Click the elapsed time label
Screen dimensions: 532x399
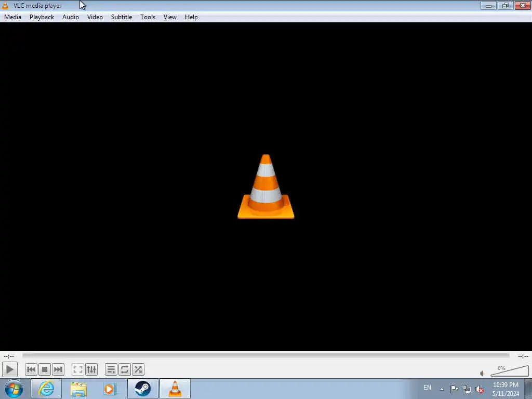(9, 356)
